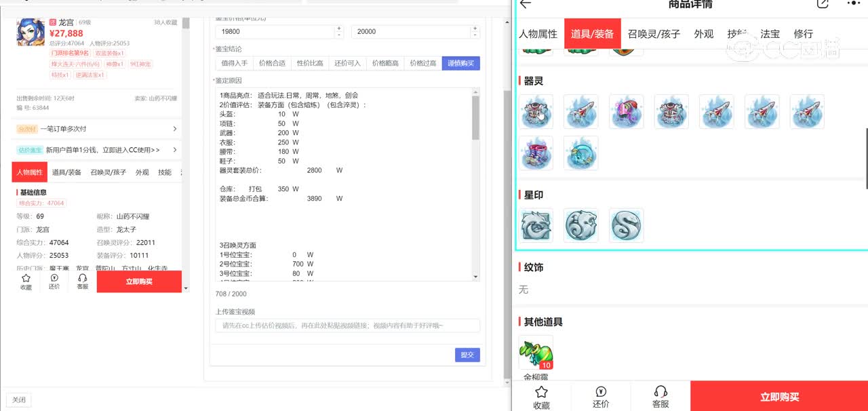Open 人物属性 tab in 商品详情 panel
This screenshot has height=411, width=868.
(538, 34)
